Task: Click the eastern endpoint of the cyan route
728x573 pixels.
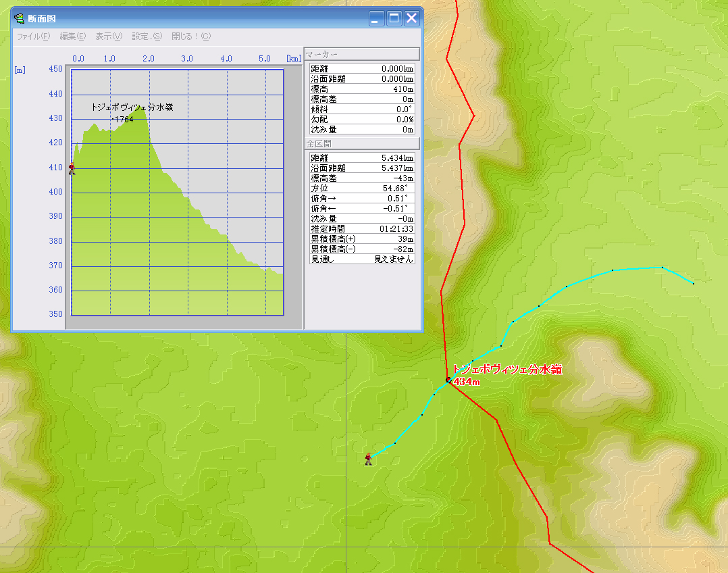Action: [693, 283]
